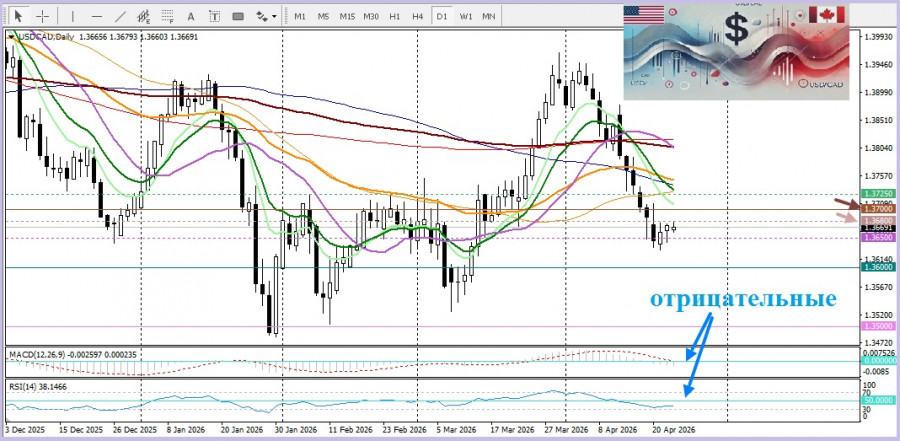Click the active D1 timeframe button
This screenshot has width=900, height=441.
pyautogui.click(x=441, y=16)
